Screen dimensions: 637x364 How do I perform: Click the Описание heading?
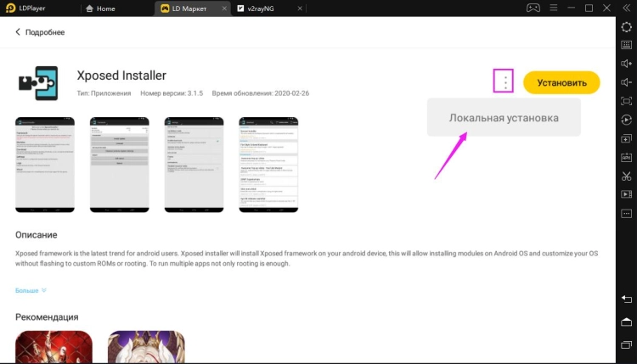37,235
